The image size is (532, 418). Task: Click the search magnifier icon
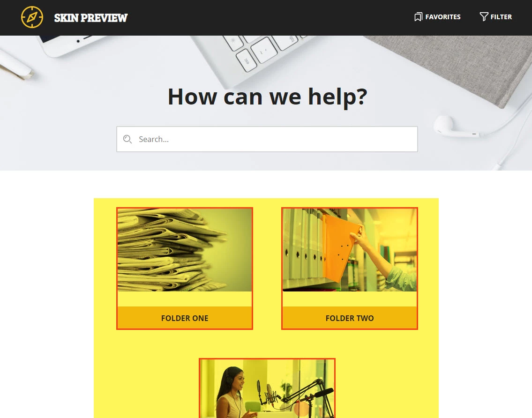pos(127,139)
